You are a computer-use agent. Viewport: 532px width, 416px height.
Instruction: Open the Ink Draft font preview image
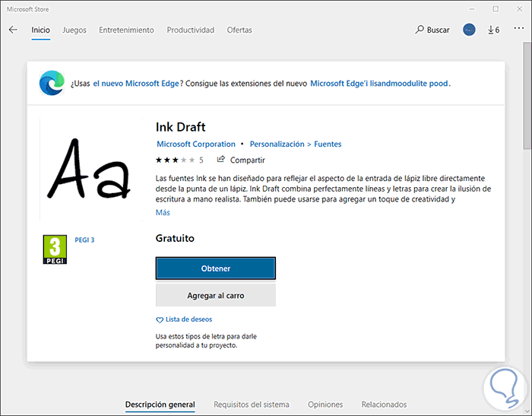pos(91,169)
